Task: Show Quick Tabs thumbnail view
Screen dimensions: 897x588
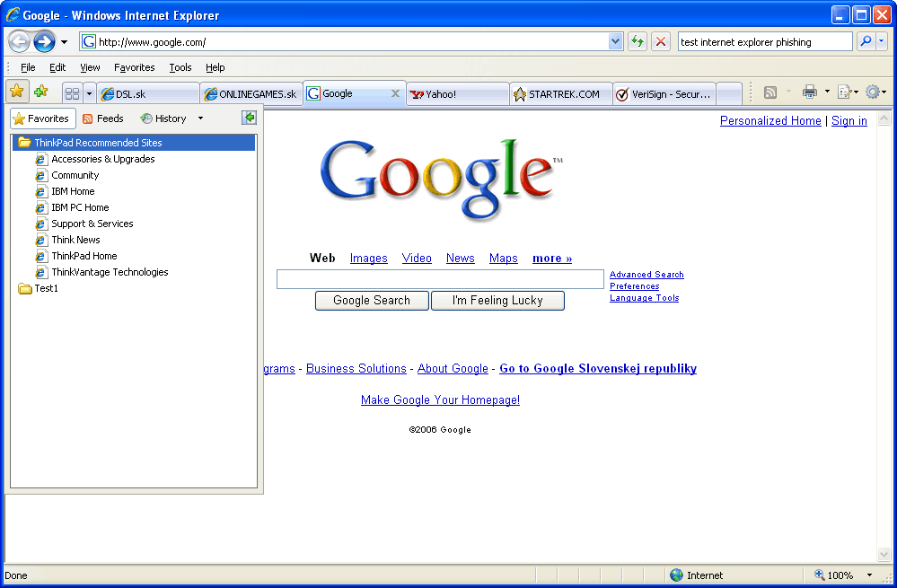Action: tap(72, 93)
